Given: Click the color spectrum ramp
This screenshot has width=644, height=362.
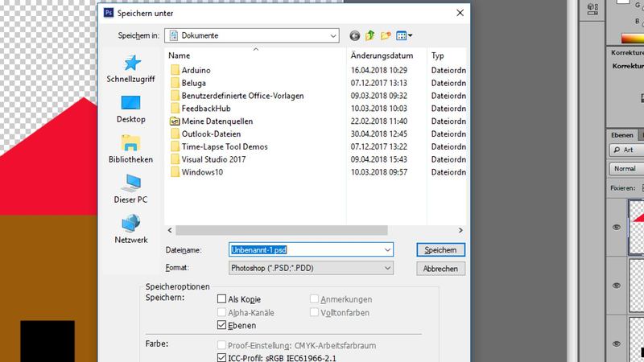Looking at the screenshot, I should (633, 39).
